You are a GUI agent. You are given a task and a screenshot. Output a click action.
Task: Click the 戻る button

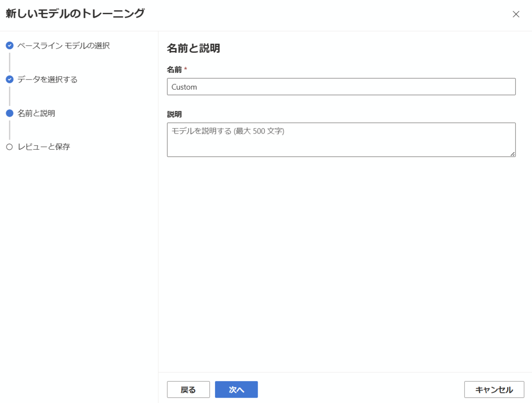point(188,390)
